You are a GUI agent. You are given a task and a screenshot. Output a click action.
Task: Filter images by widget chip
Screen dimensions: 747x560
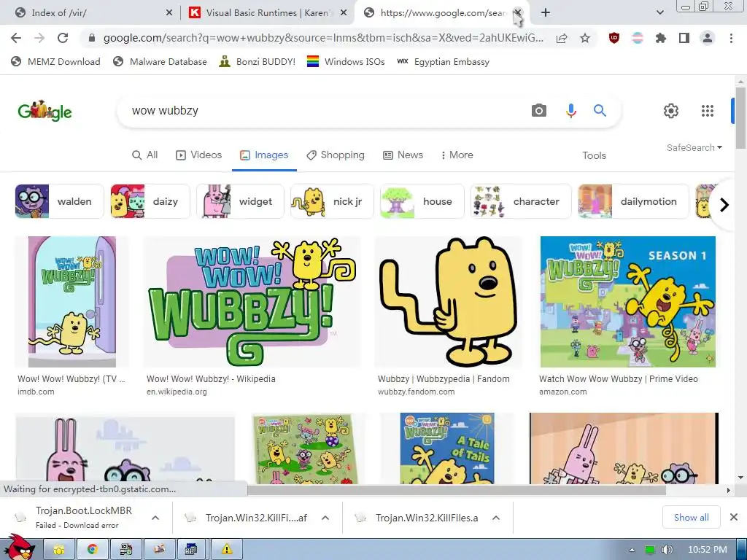pyautogui.click(x=240, y=201)
